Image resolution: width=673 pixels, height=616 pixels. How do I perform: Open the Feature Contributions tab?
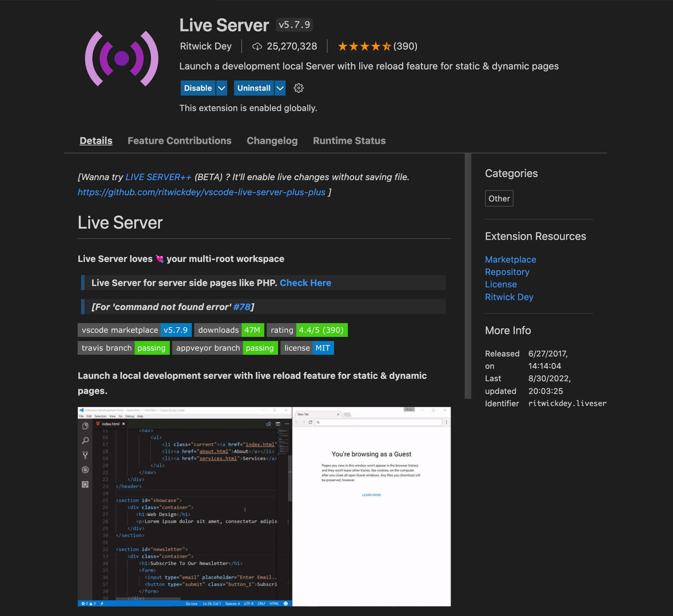(x=180, y=141)
